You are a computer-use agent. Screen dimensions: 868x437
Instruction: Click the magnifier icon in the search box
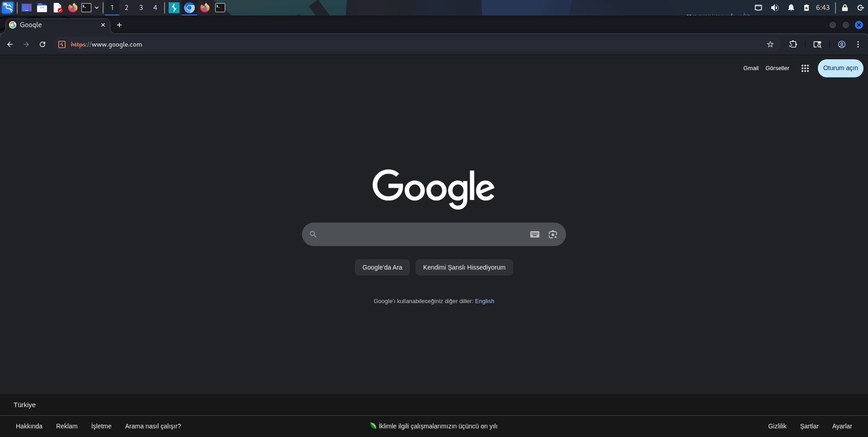313,234
